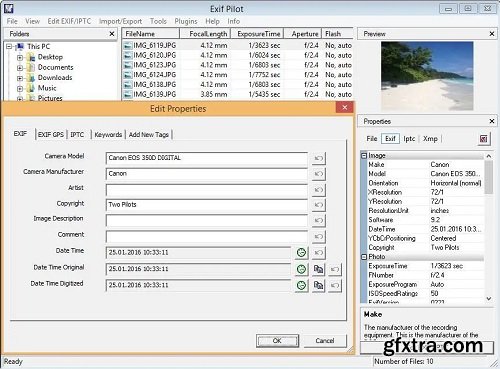Click green clock icon for Date Time Original

(301, 269)
